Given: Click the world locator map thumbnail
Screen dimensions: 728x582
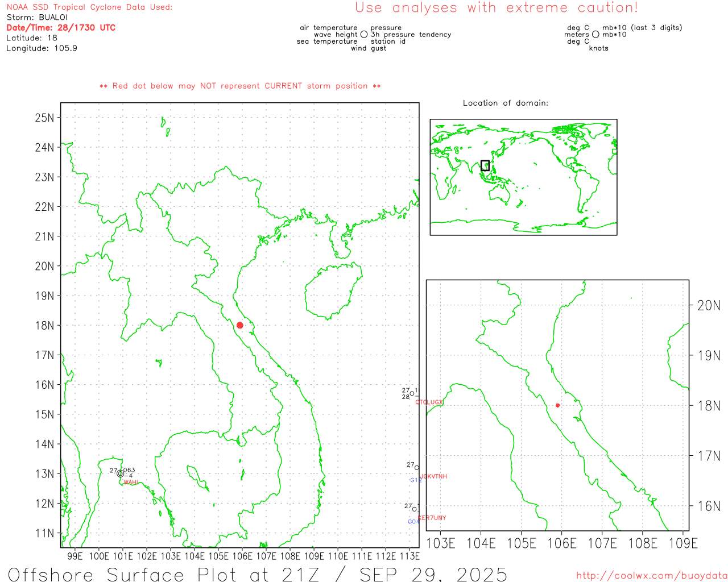Looking at the screenshot, I should tap(523, 177).
